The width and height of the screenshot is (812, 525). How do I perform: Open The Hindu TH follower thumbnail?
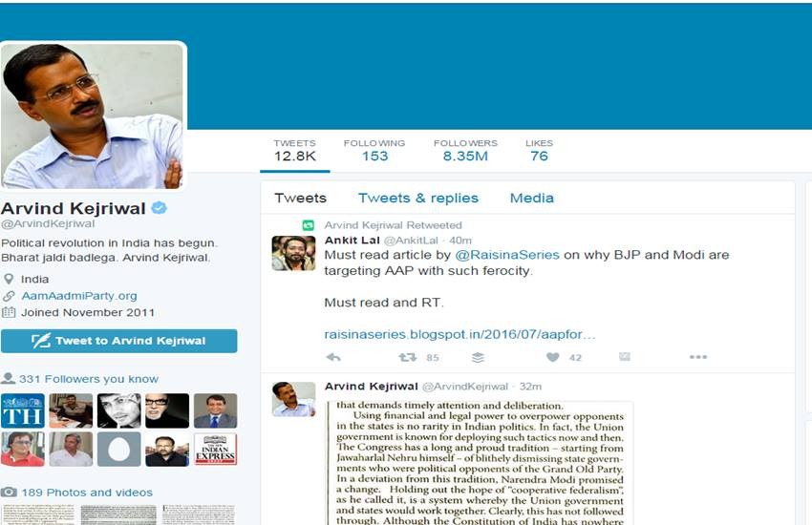[x=23, y=410]
